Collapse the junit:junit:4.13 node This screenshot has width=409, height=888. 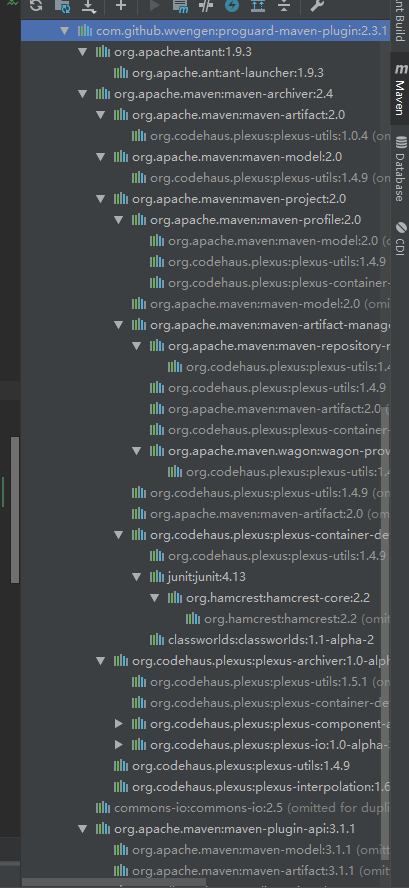(x=137, y=577)
